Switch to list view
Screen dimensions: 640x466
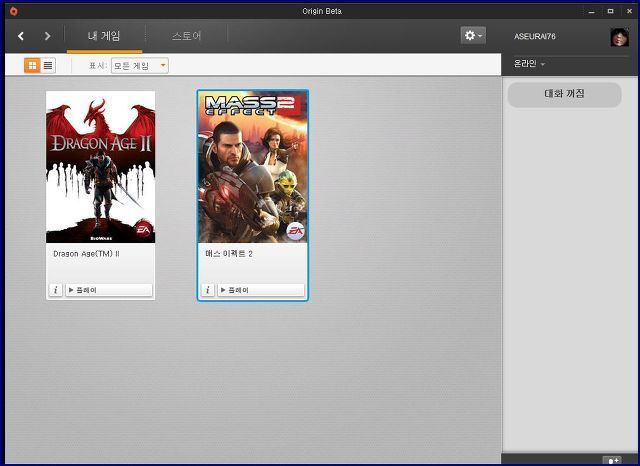(48, 65)
